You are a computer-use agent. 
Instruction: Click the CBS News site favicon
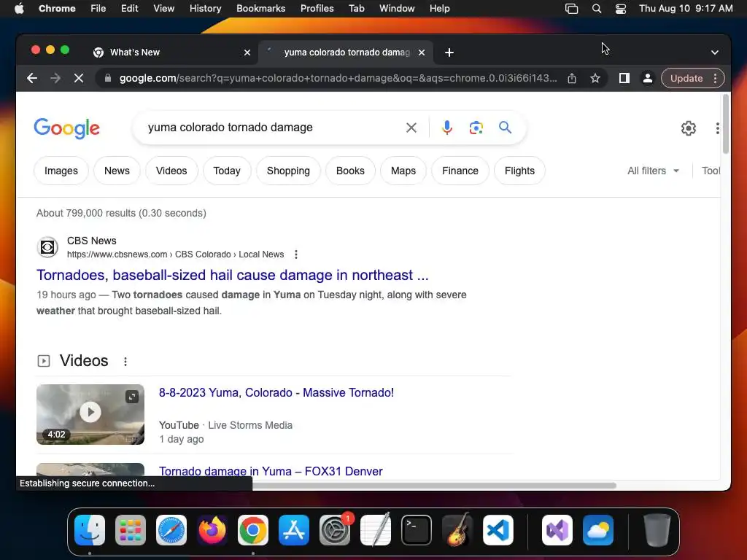pos(47,247)
